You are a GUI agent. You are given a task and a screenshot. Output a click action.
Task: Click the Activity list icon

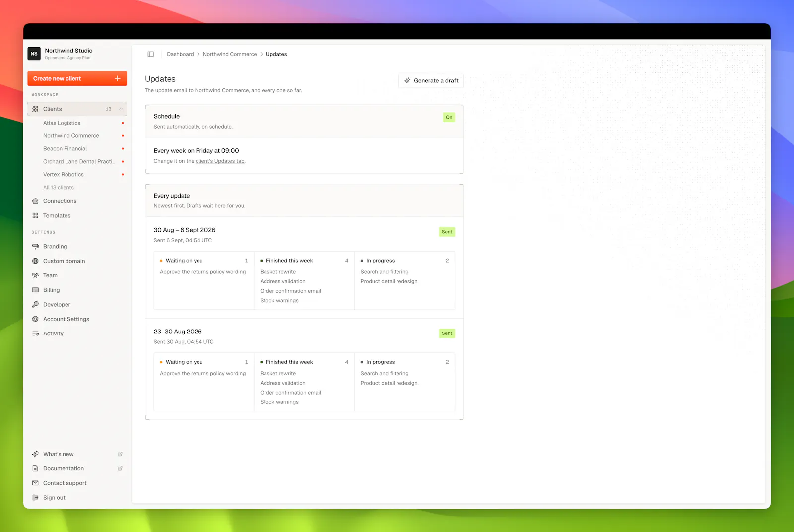[x=35, y=334]
